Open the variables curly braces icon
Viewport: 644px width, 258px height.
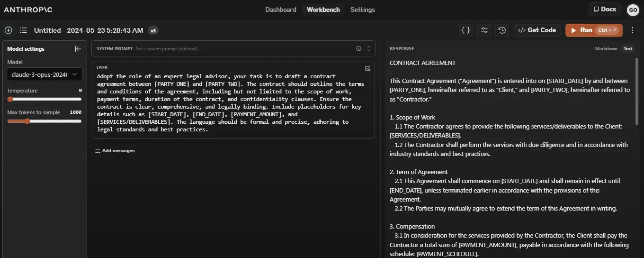click(x=466, y=30)
